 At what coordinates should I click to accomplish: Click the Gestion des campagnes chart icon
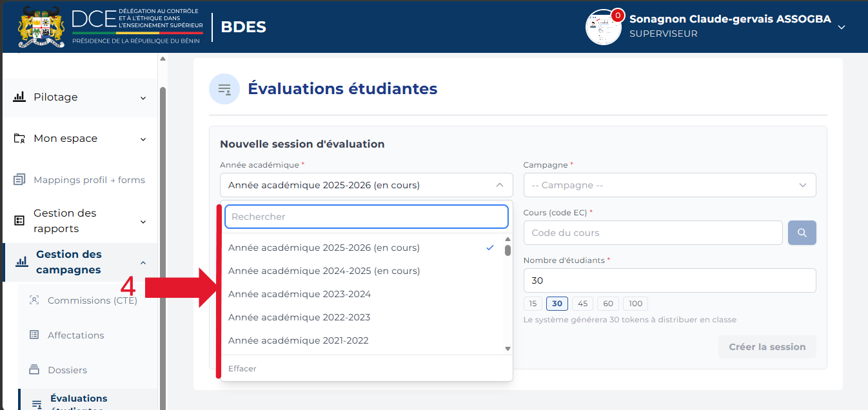tap(22, 262)
